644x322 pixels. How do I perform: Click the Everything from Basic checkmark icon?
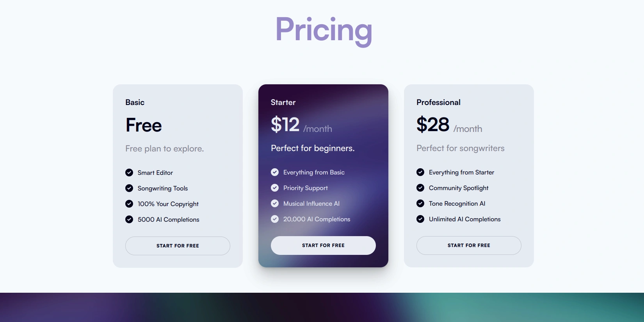pyautogui.click(x=275, y=172)
